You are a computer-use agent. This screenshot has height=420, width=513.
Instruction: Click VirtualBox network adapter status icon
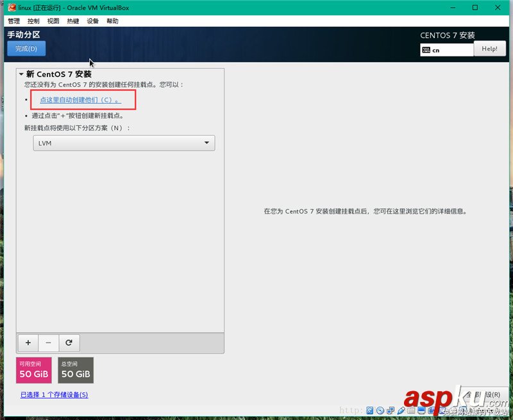click(x=391, y=410)
